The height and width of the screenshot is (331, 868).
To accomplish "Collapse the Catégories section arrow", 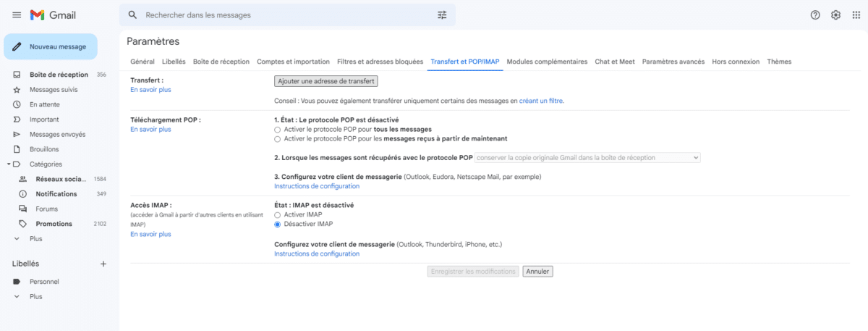I will pyautogui.click(x=8, y=164).
